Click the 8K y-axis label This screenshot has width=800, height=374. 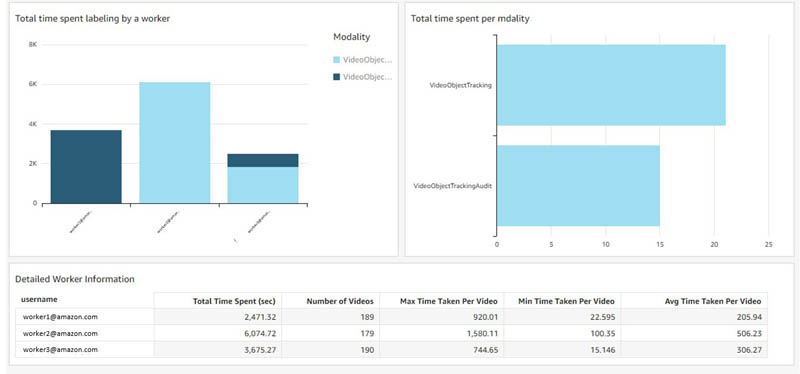coord(33,45)
